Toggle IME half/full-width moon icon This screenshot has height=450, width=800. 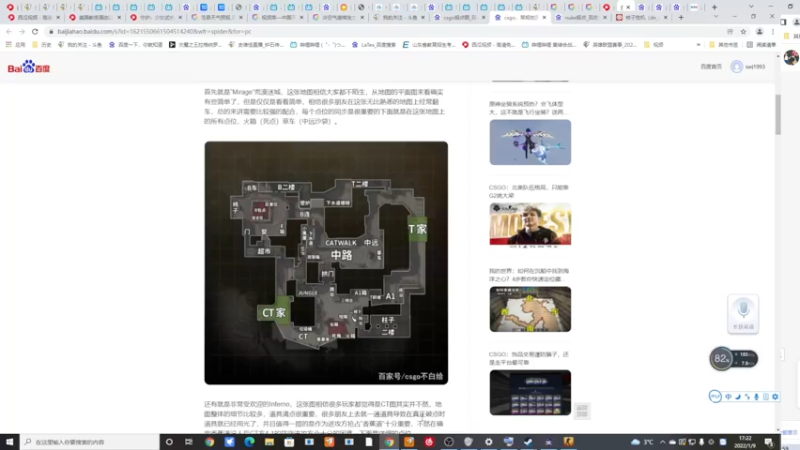(738, 396)
